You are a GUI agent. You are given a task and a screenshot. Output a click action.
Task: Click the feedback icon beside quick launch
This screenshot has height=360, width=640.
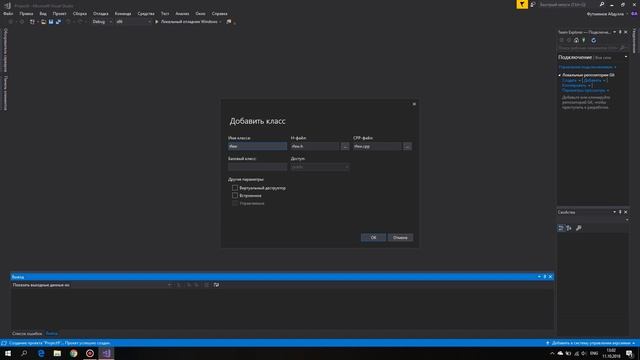click(533, 4)
